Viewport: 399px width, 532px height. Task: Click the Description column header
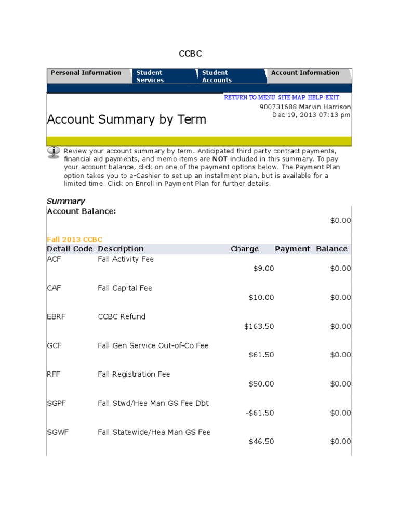pyautogui.click(x=121, y=249)
